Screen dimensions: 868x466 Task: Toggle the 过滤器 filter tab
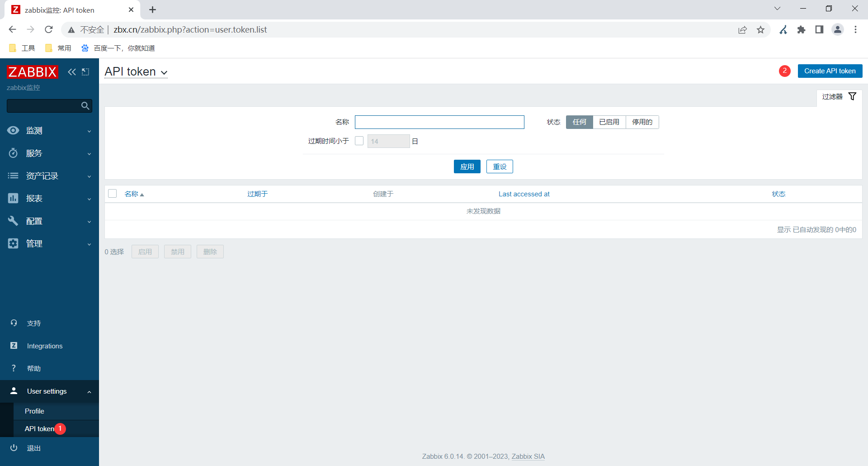pyautogui.click(x=839, y=97)
